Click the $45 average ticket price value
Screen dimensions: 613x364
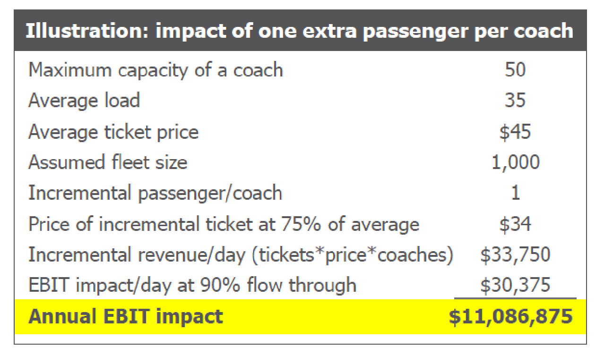(515, 132)
